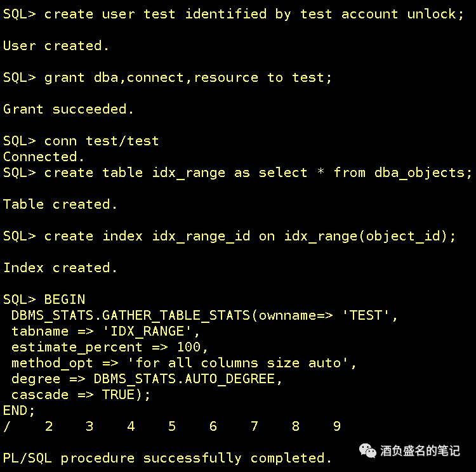Click the DBMS_STATS.GATHER_TABLE_STATS call line
The image size is (476, 472).
tap(204, 315)
